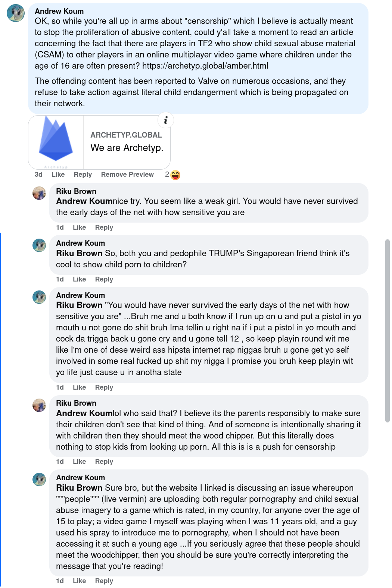Click the vertical scrollbar on the right edge

click(x=388, y=330)
